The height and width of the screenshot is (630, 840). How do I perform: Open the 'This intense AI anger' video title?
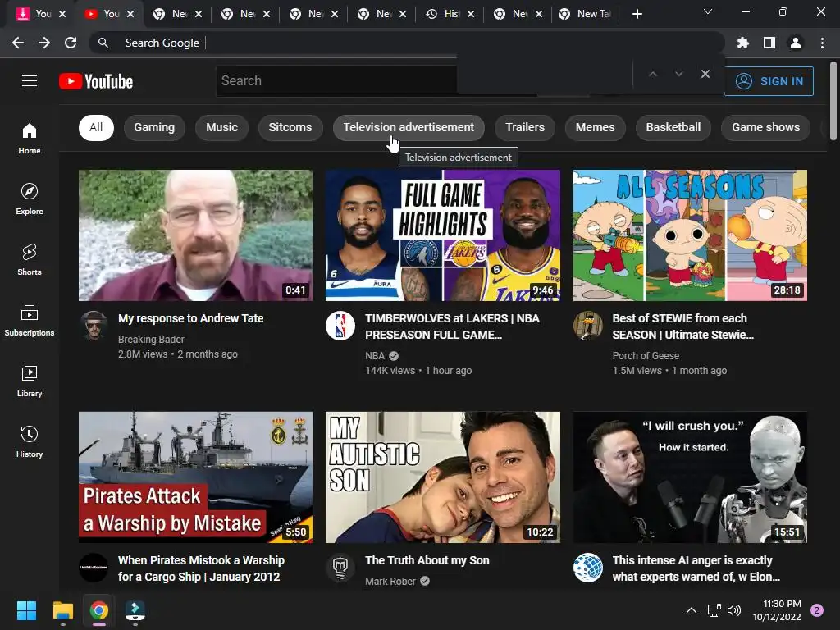[696, 568]
